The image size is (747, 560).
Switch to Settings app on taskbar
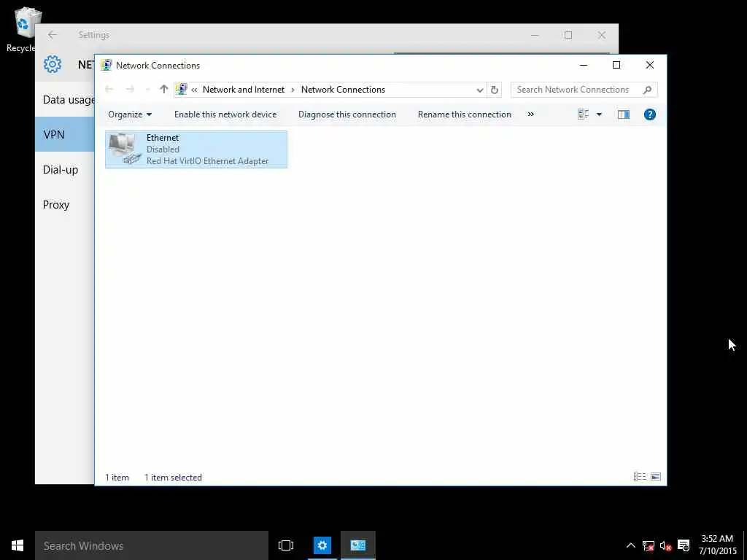pos(322,545)
